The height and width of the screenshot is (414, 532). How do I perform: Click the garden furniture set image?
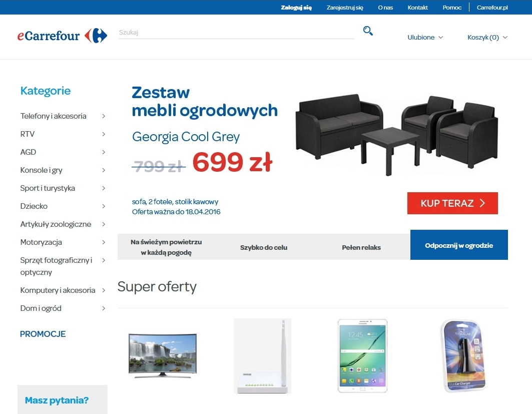397,134
